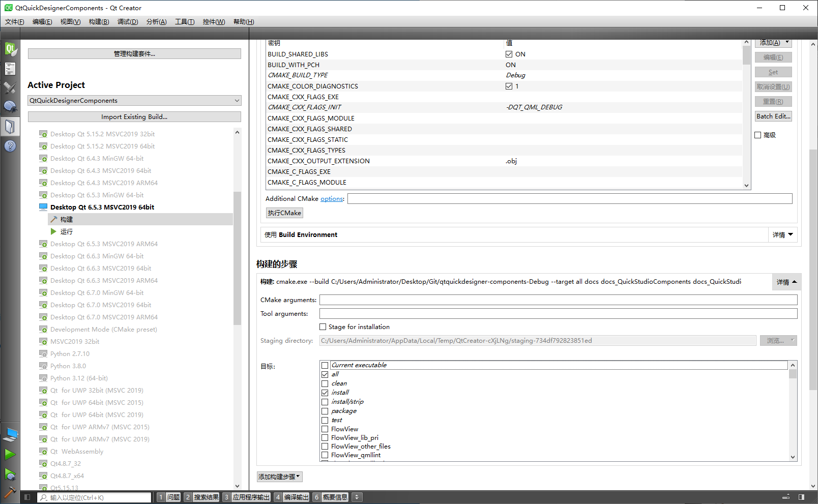Screen dimensions: 818x504
Task: Open output panes selector arrows in status bar
Action: point(357,497)
